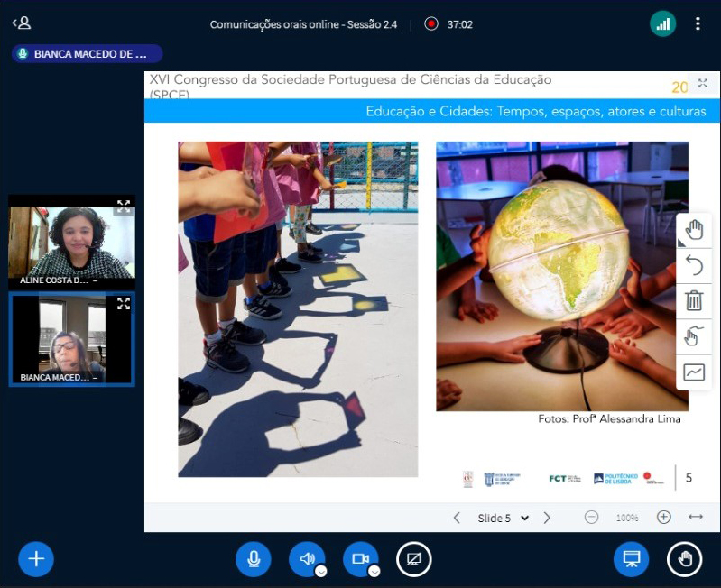Click the fit to width arrow icon
The width and height of the screenshot is (721, 588).
[x=696, y=517]
